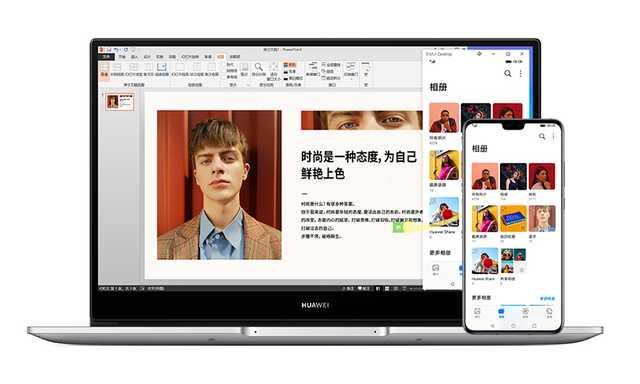Image resolution: width=640 pixels, height=384 pixels.
Task: Select 黑白模式 (Black and White) mode
Action: (293, 78)
